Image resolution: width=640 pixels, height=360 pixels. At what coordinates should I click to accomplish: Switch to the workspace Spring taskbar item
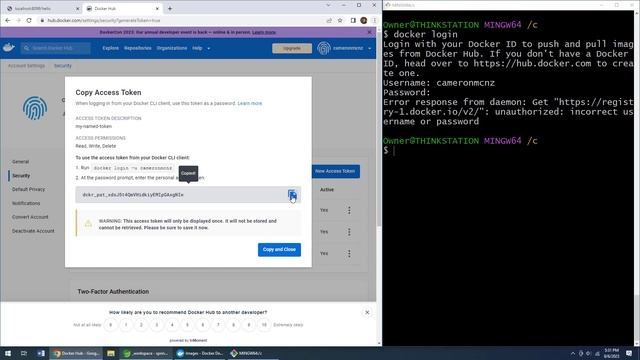146,353
